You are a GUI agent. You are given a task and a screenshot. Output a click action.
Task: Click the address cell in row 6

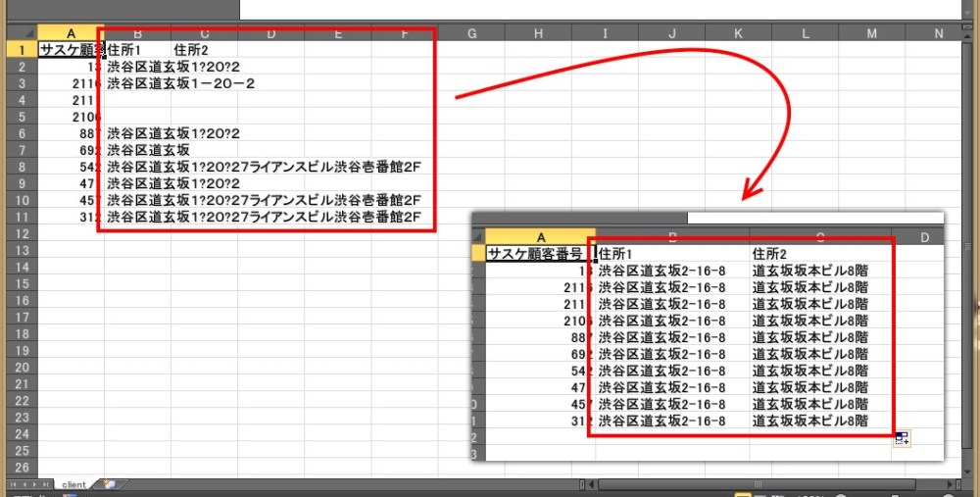[173, 133]
